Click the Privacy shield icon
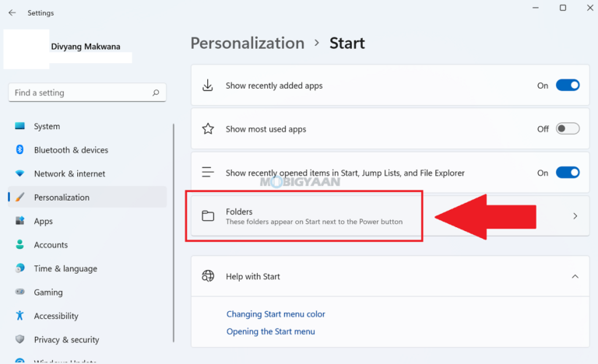The height and width of the screenshot is (364, 598). pyautogui.click(x=19, y=339)
